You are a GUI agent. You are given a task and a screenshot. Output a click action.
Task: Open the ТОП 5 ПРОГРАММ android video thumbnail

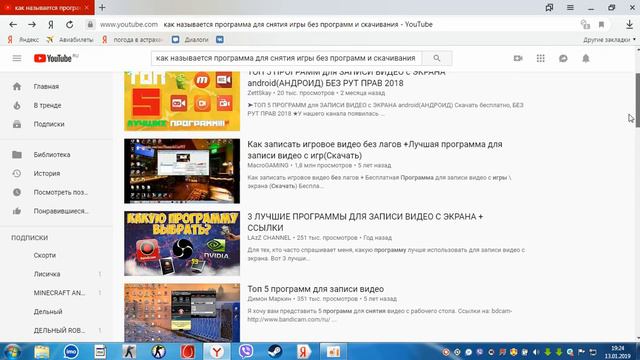pos(182,101)
